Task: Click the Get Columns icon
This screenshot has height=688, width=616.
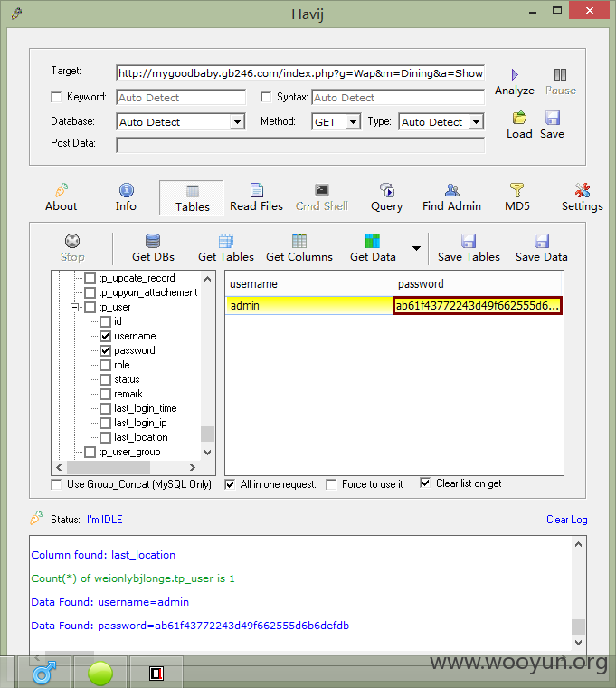Action: coord(299,241)
